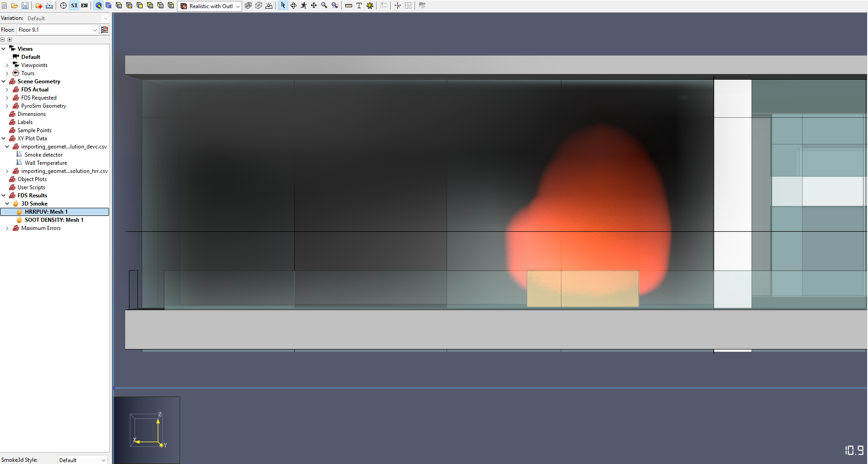
Task: Select PyroSim Geometry tree item
Action: pos(43,106)
